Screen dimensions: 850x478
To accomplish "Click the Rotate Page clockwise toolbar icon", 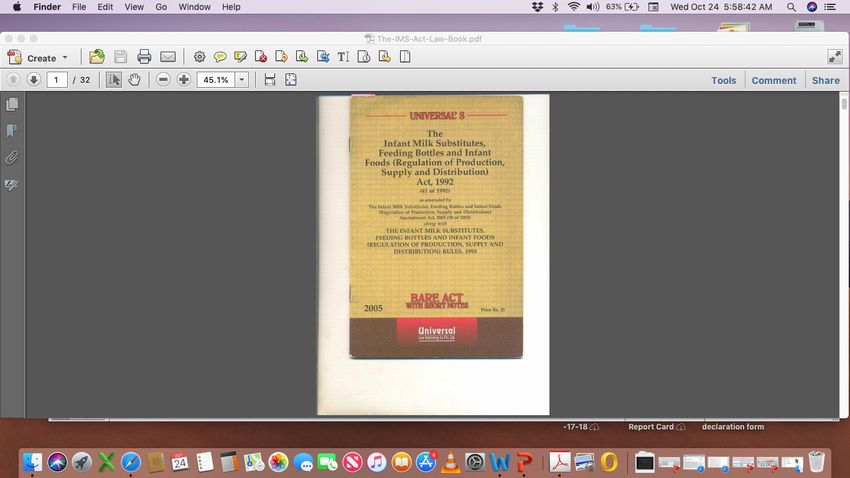I will coord(364,57).
